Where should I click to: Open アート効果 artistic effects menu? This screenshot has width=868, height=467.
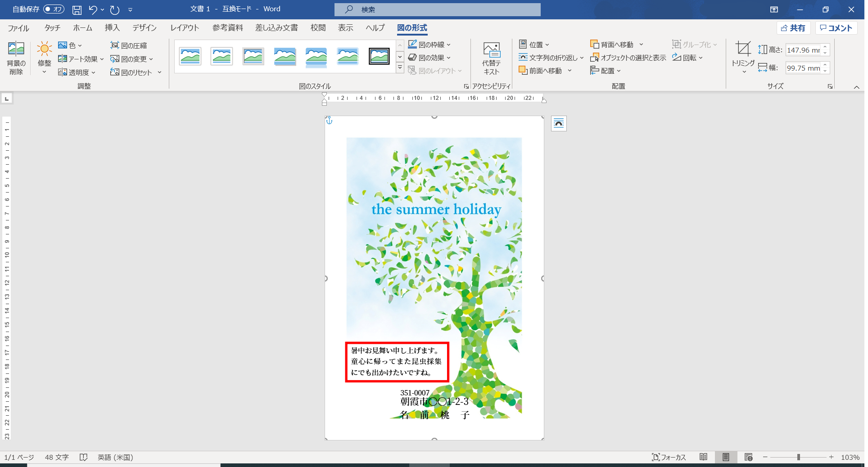(81, 59)
